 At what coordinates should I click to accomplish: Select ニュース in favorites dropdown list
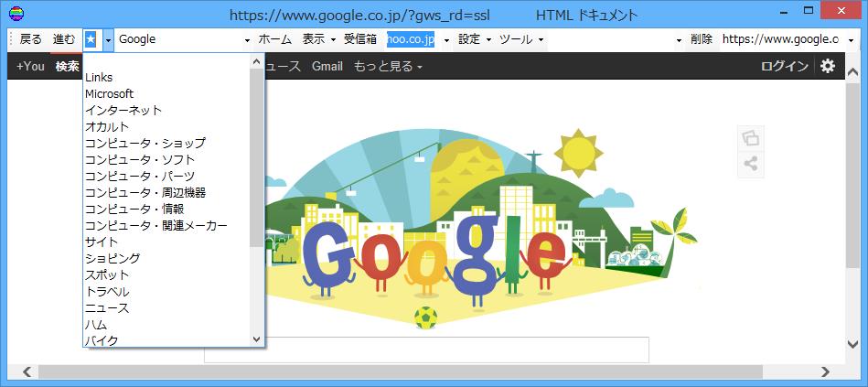(x=107, y=307)
